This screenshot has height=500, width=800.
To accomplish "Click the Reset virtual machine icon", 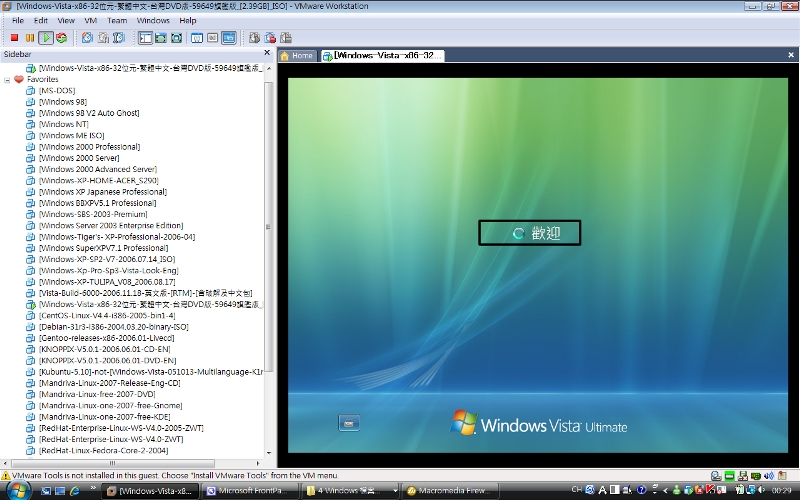I will [x=62, y=38].
